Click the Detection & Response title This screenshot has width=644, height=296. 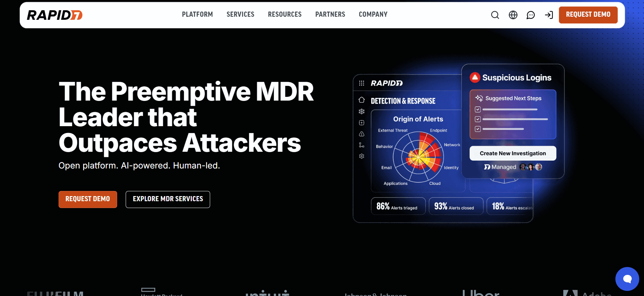pos(403,101)
